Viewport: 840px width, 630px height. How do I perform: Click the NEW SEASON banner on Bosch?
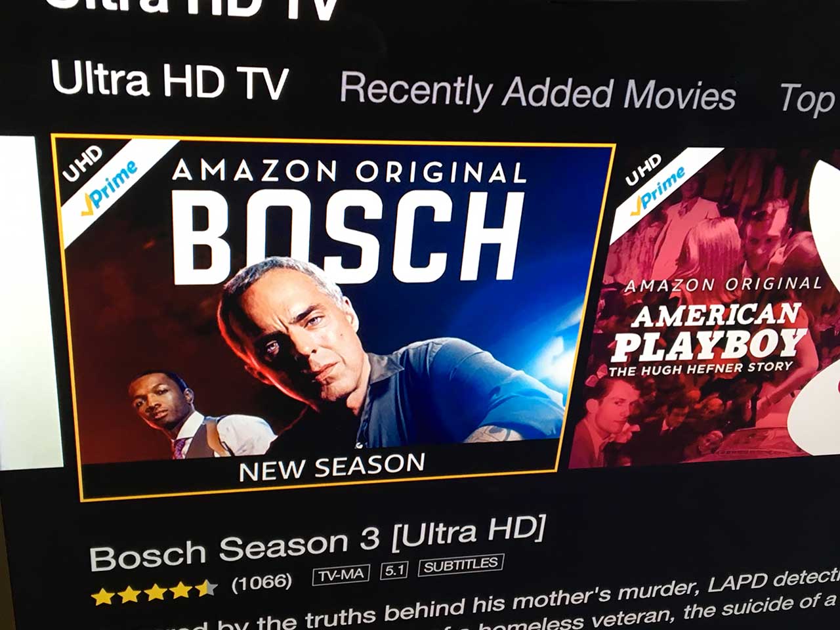(332, 467)
